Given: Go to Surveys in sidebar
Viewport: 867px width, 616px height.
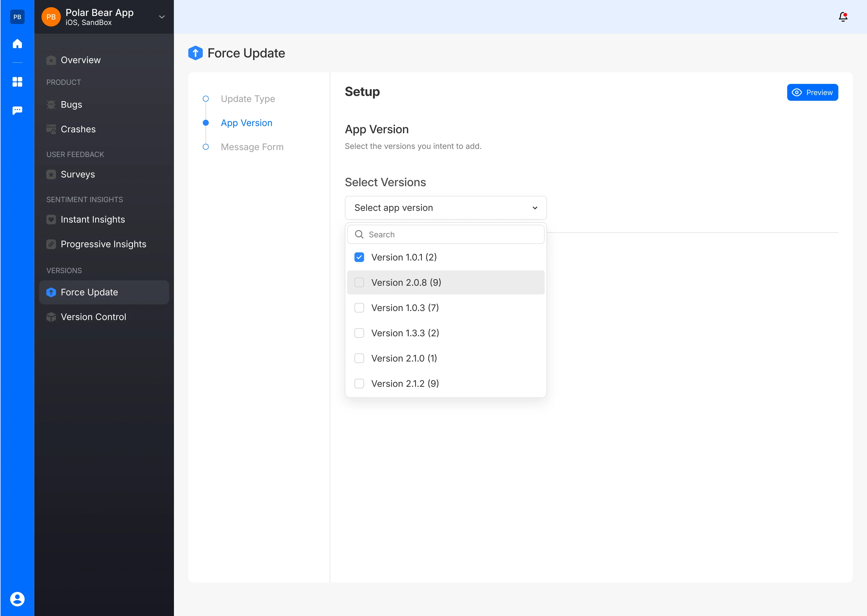Looking at the screenshot, I should point(78,174).
